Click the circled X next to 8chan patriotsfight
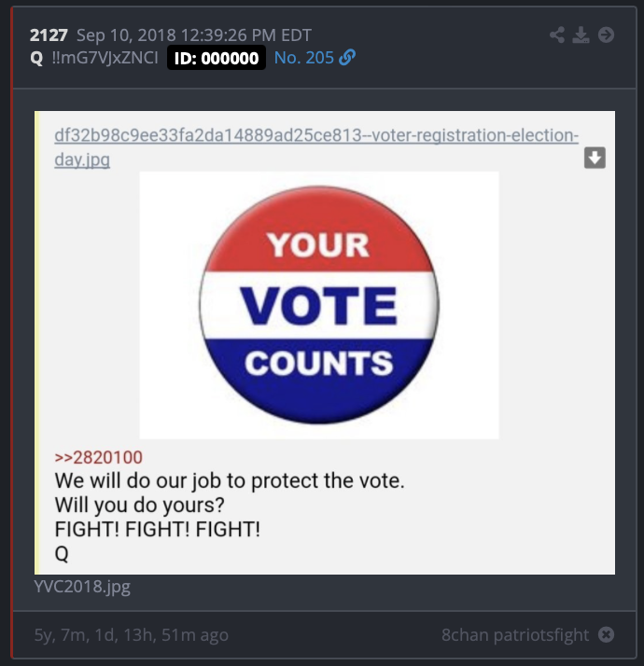The image size is (644, 666). [x=606, y=634]
